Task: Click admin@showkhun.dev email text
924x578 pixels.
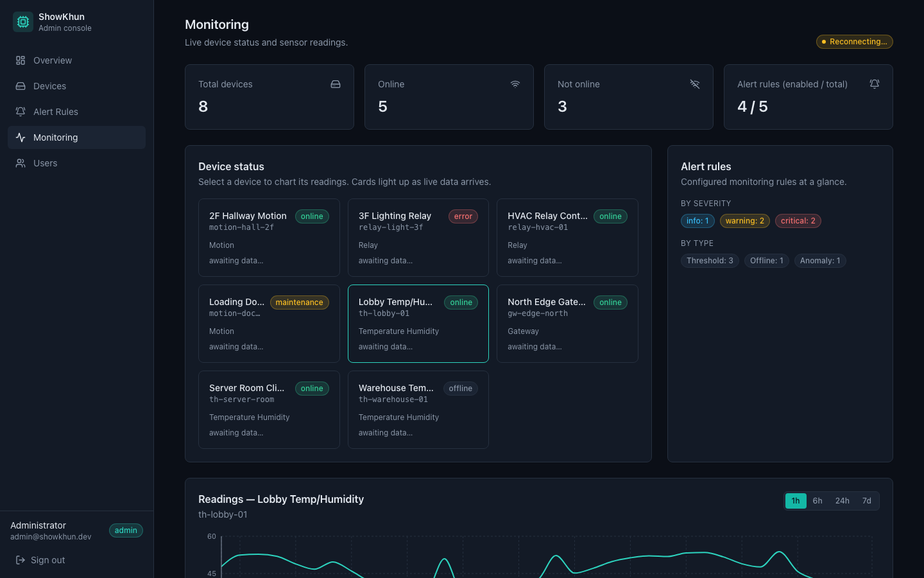Action: 51,537
